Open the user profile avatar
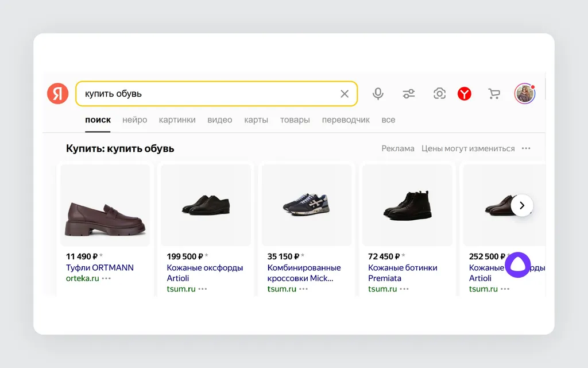This screenshot has width=588, height=368. tap(525, 94)
